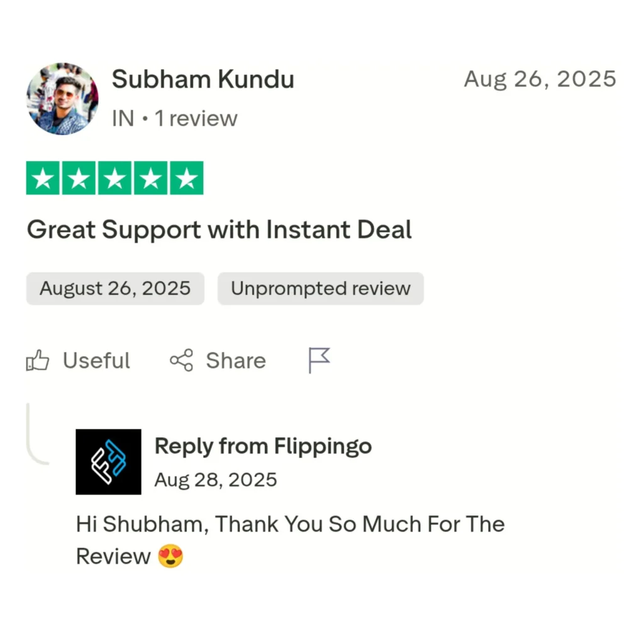
Task: Click the Aug 26, 2025 review date
Action: pos(540,79)
